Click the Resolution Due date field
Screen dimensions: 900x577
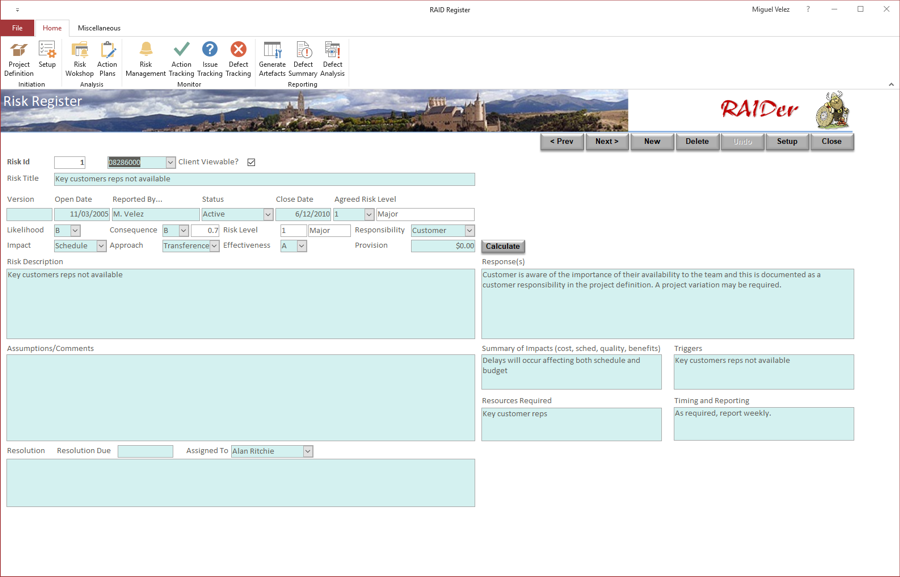(x=145, y=451)
